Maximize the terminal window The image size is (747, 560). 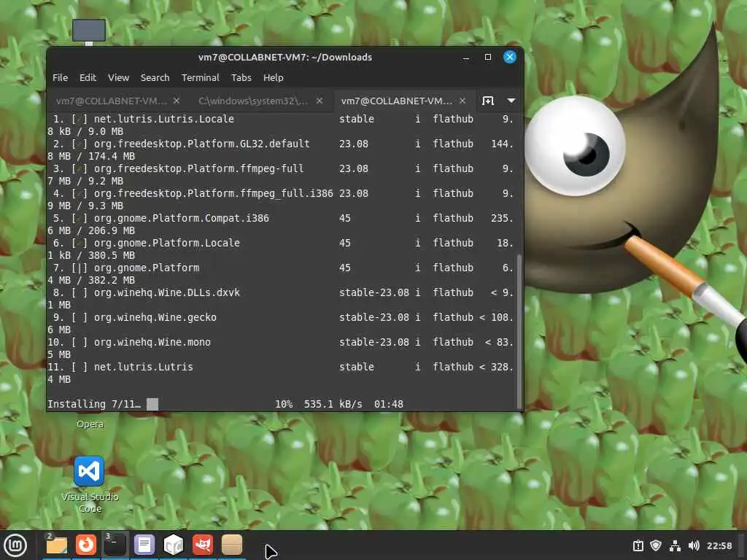point(488,57)
